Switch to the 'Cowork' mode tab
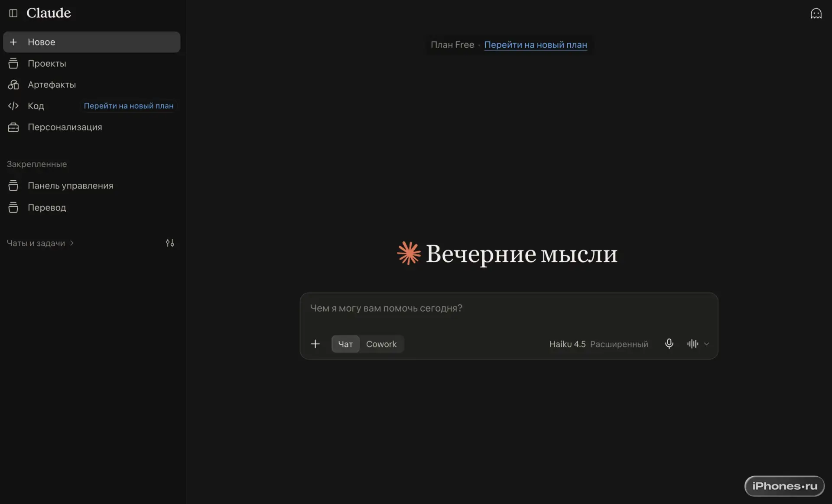 tap(381, 344)
